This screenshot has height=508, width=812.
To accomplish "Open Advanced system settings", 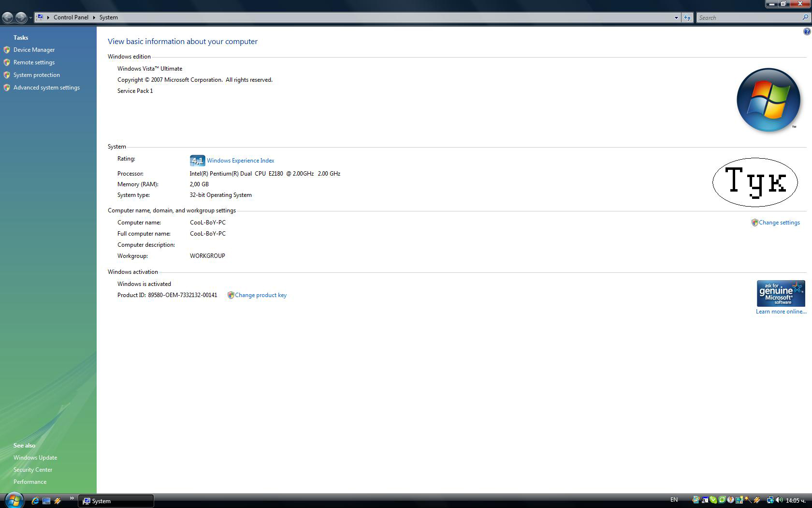I will coord(46,88).
